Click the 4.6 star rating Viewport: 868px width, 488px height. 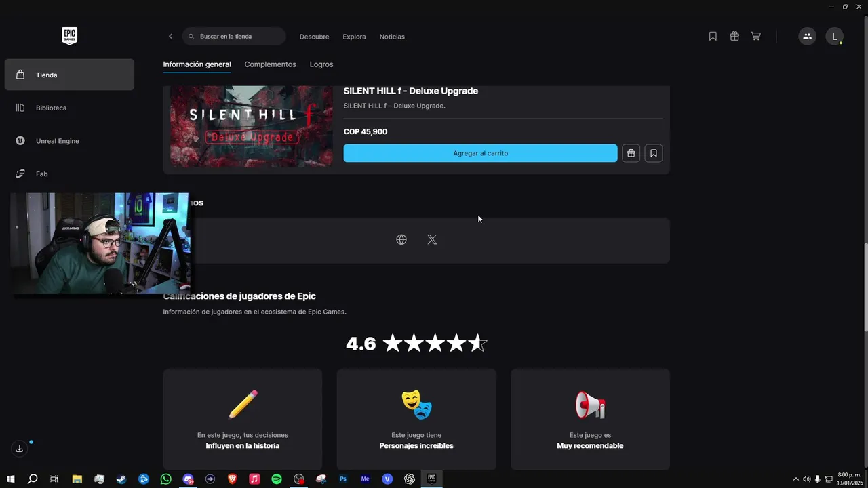pos(416,344)
